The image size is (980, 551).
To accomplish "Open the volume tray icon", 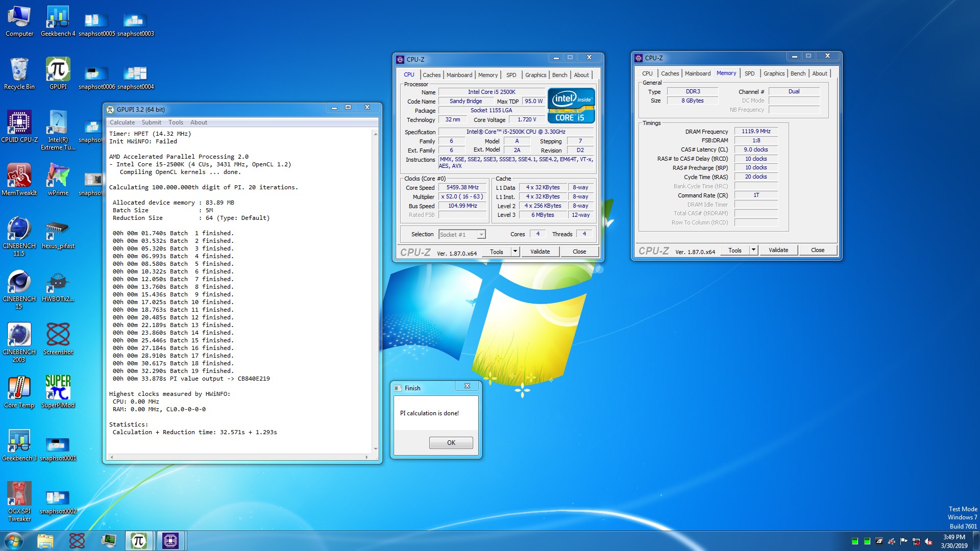I will 928,541.
